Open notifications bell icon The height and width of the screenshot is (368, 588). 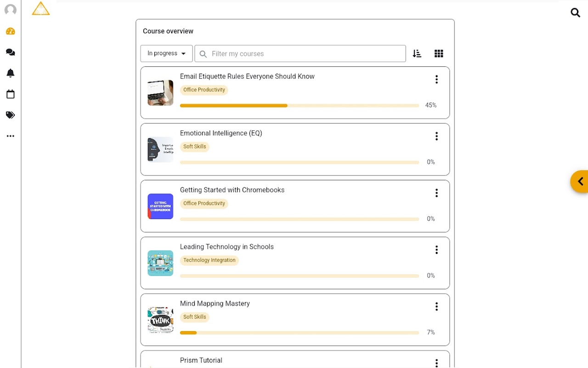coord(11,73)
